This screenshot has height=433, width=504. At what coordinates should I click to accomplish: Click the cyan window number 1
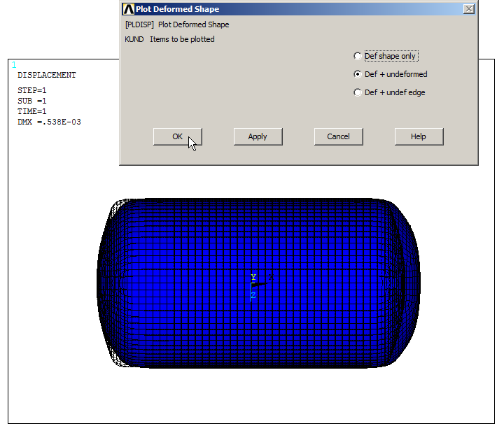[x=14, y=65]
